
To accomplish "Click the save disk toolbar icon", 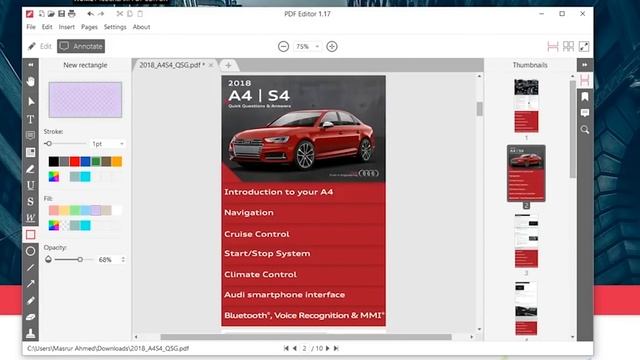I will [x=61, y=13].
